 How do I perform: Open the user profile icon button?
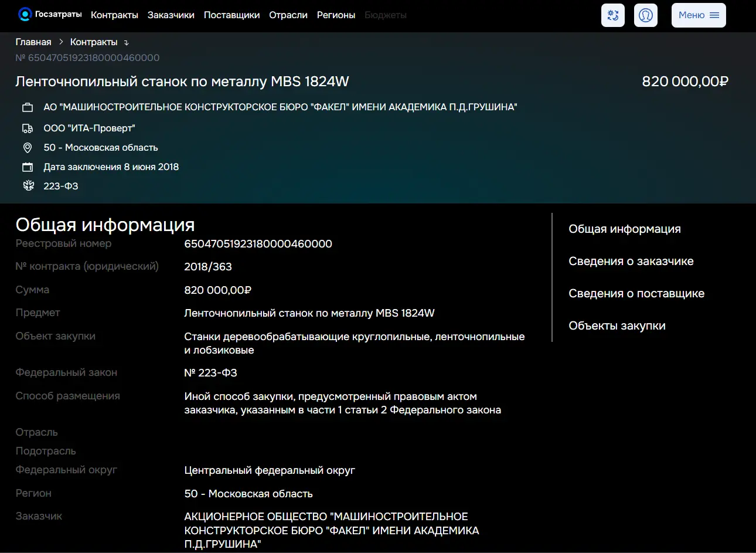tap(646, 15)
